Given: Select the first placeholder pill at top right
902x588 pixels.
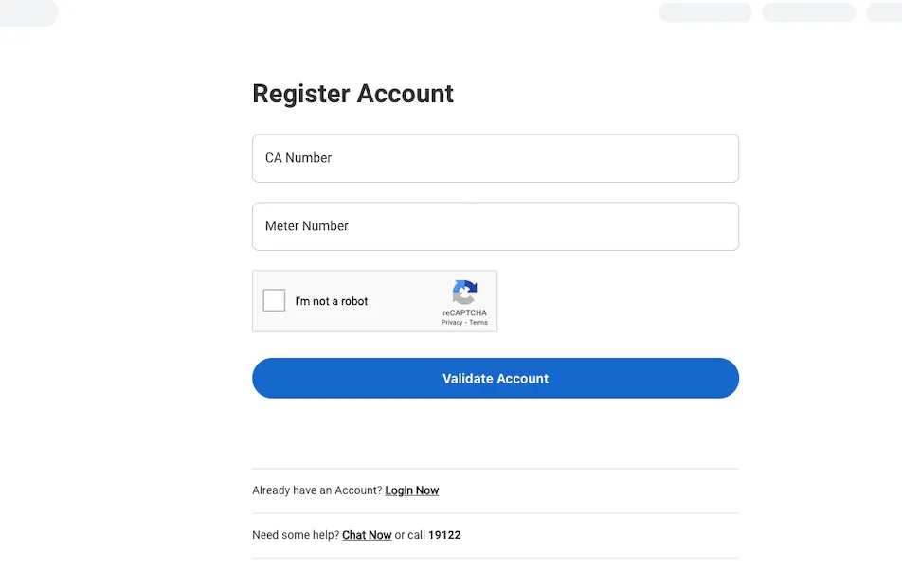Looking at the screenshot, I should click(705, 12).
